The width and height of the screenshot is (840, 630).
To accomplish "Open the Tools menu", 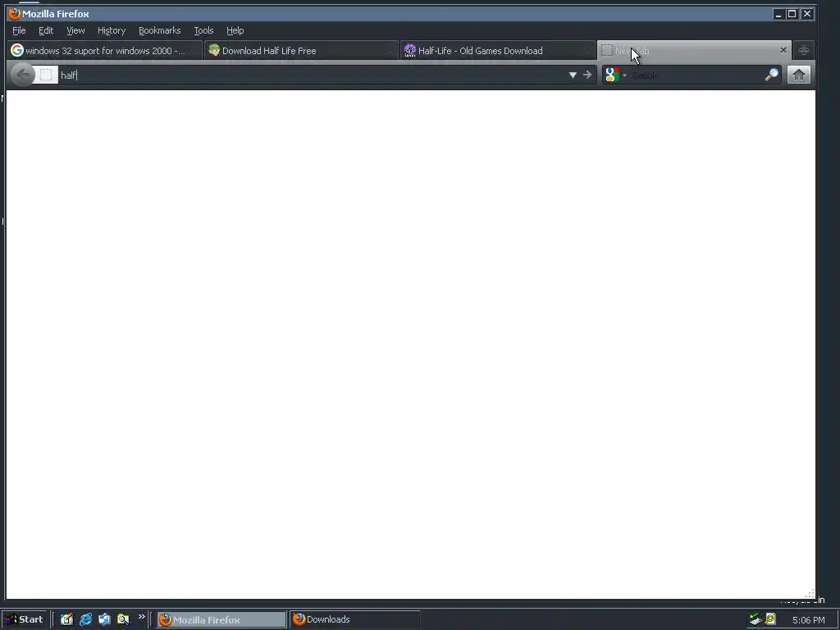I will pyautogui.click(x=203, y=30).
